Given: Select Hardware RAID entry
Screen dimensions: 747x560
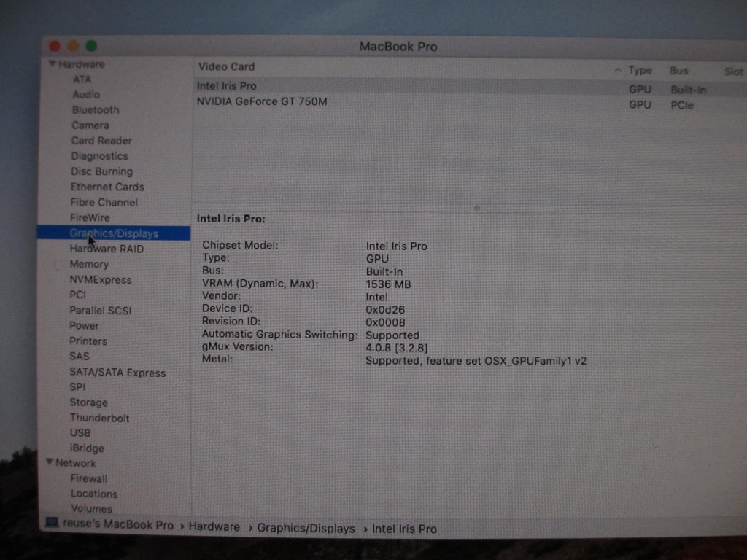Looking at the screenshot, I should click(107, 249).
